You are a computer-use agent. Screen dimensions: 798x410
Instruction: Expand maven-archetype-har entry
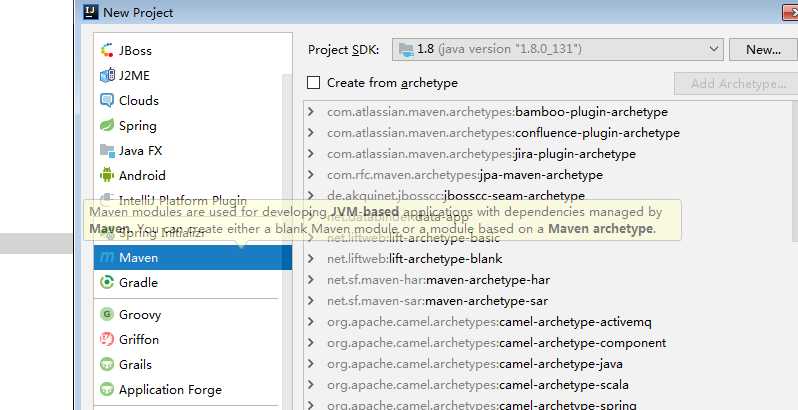(311, 279)
